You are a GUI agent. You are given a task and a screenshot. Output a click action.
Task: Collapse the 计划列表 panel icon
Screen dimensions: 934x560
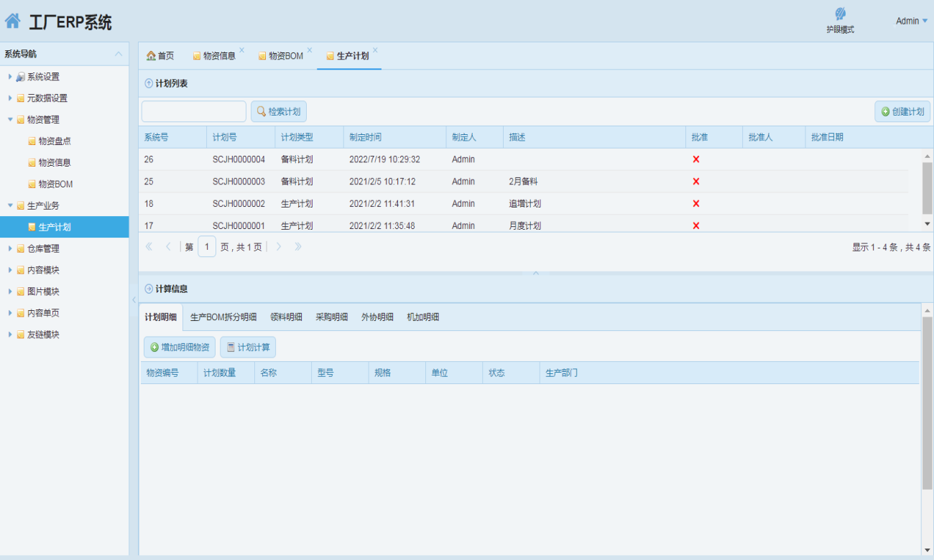click(x=149, y=83)
